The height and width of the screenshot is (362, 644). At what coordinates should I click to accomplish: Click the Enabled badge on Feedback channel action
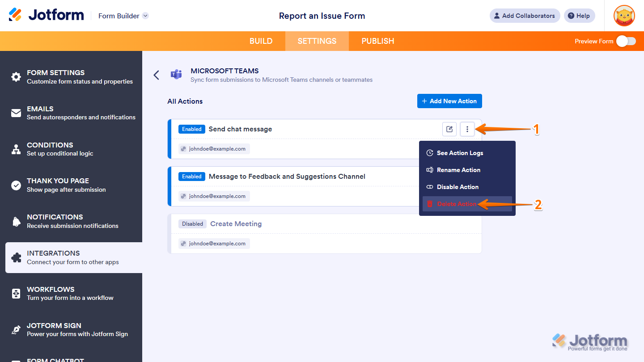coord(191,176)
